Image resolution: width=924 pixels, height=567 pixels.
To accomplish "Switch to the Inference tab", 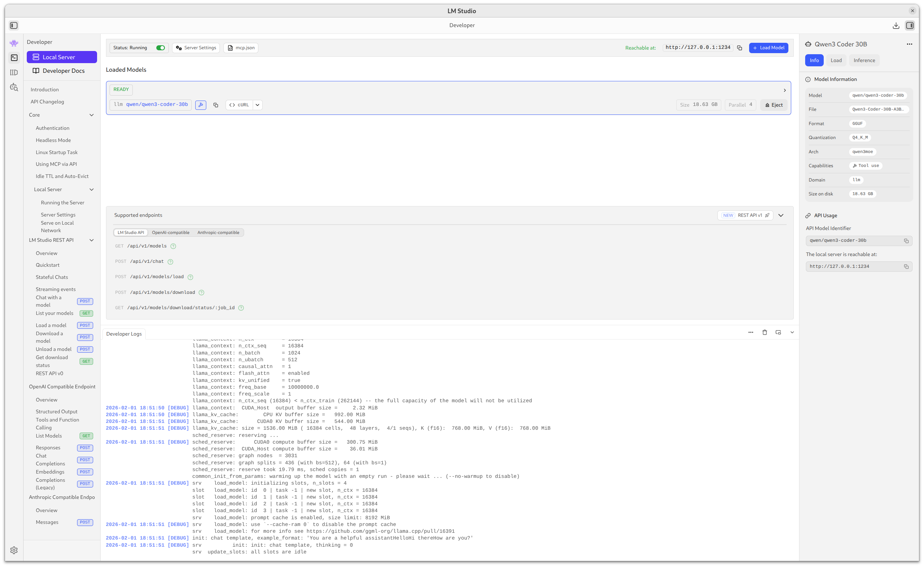I will pyautogui.click(x=864, y=60).
